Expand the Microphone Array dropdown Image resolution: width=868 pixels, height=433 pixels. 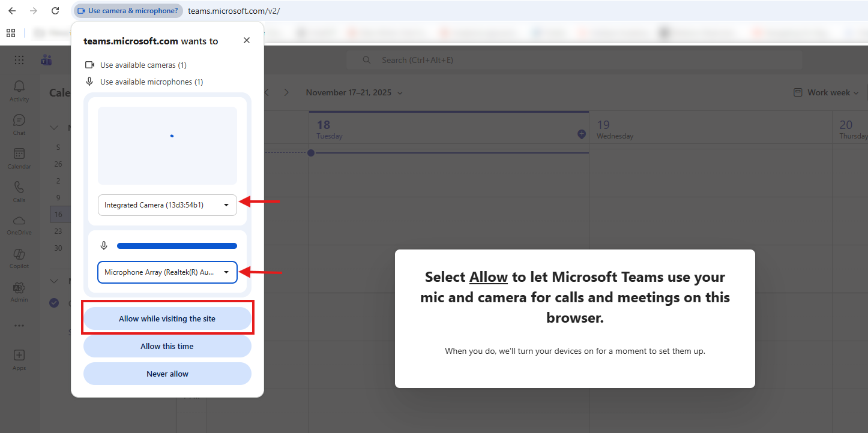167,272
